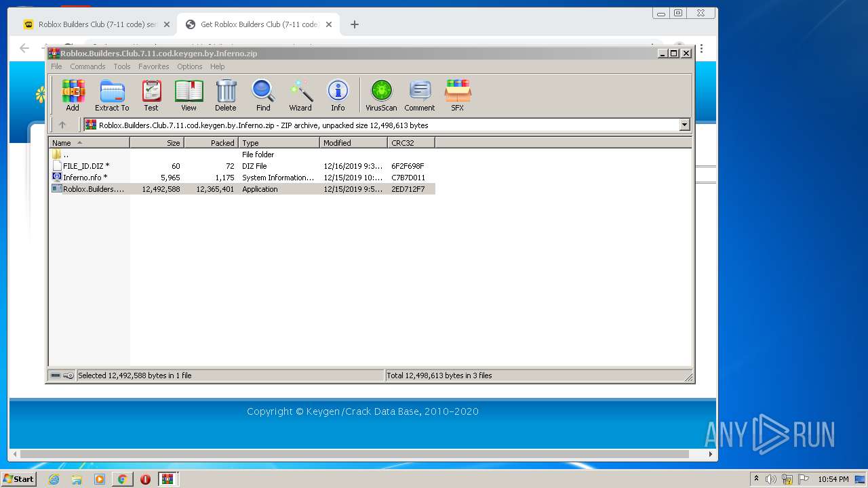Sort by the CRC32 column header
Screen dimensions: 868x488
pyautogui.click(x=412, y=143)
